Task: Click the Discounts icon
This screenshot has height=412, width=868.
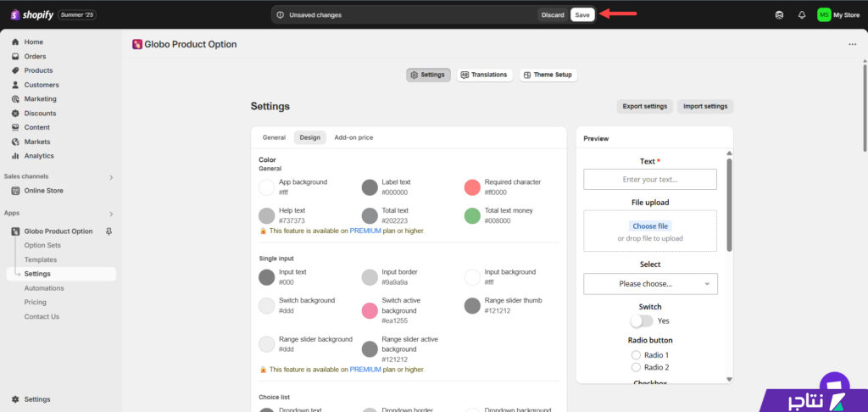Action: pos(15,113)
